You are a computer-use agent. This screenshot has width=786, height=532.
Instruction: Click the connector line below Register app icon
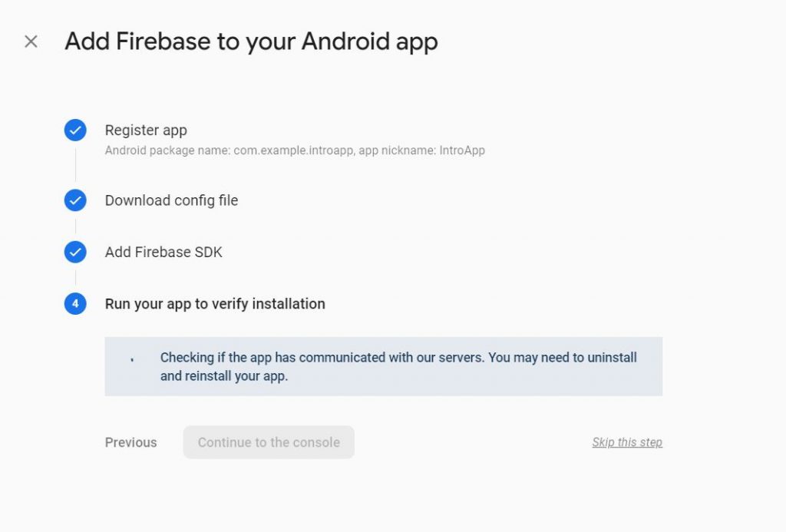click(75, 163)
